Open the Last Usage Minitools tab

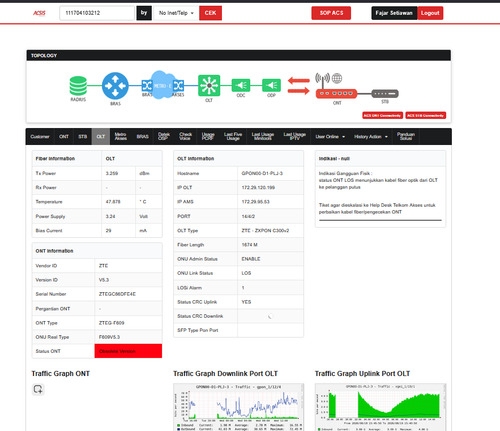pos(263,137)
